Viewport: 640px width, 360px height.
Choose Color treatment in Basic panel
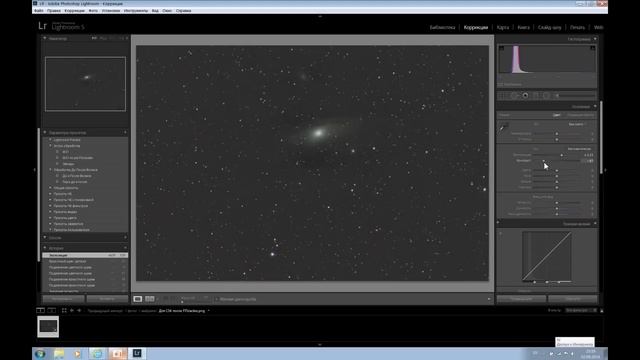point(556,115)
